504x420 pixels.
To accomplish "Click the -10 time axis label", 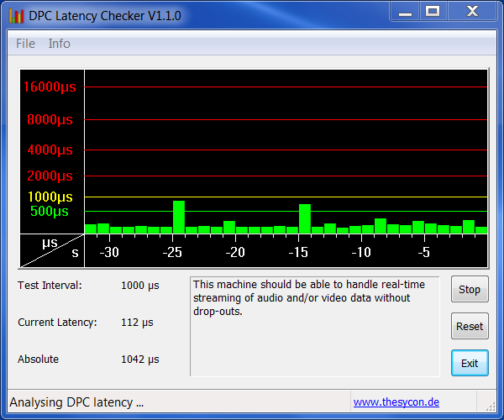I will point(361,252).
